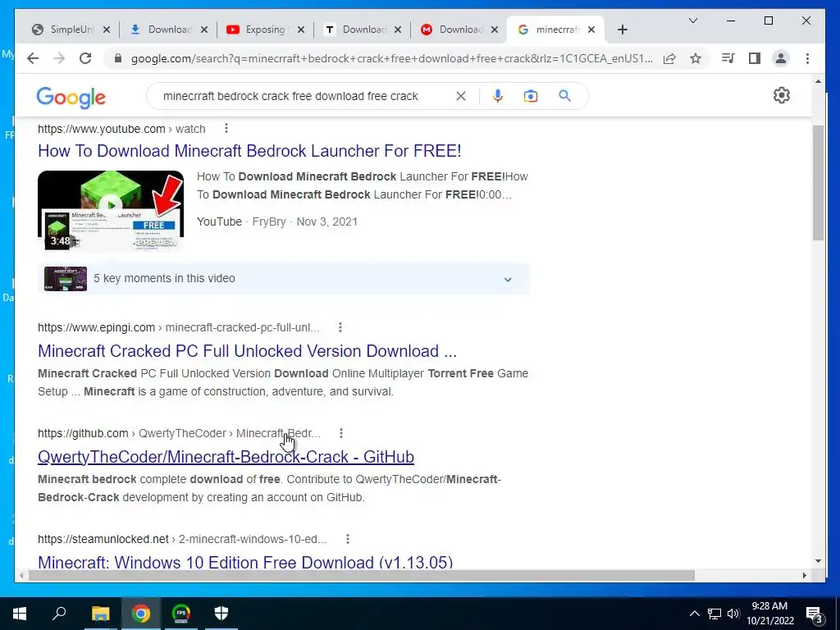Open more options for YouTube result
Screen dimensions: 840x630
point(226,128)
